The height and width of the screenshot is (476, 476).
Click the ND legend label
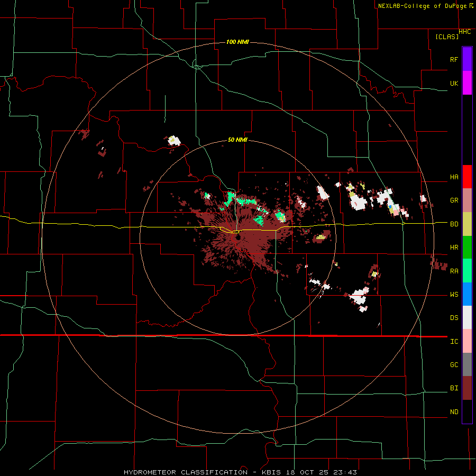coord(454,412)
